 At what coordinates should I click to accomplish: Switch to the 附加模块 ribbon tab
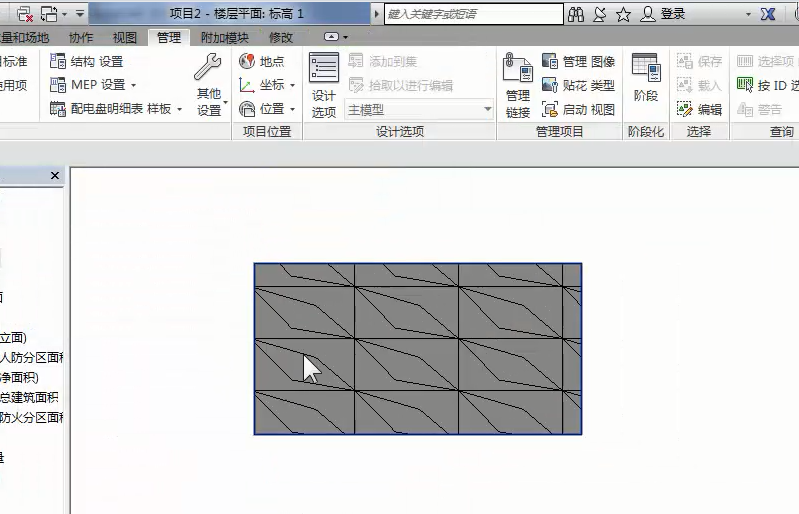[x=224, y=38]
